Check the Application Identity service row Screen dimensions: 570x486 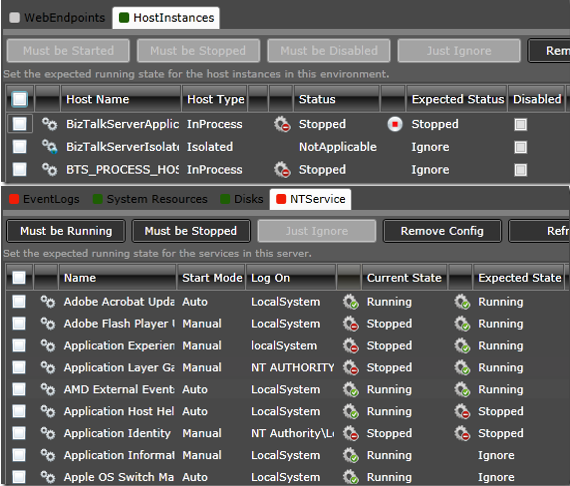[19, 433]
